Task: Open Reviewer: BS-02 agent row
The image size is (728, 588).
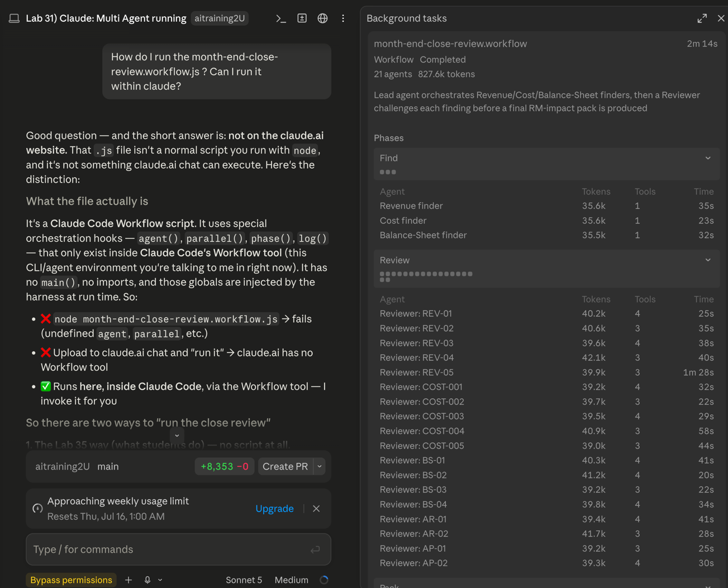Action: [x=546, y=475]
